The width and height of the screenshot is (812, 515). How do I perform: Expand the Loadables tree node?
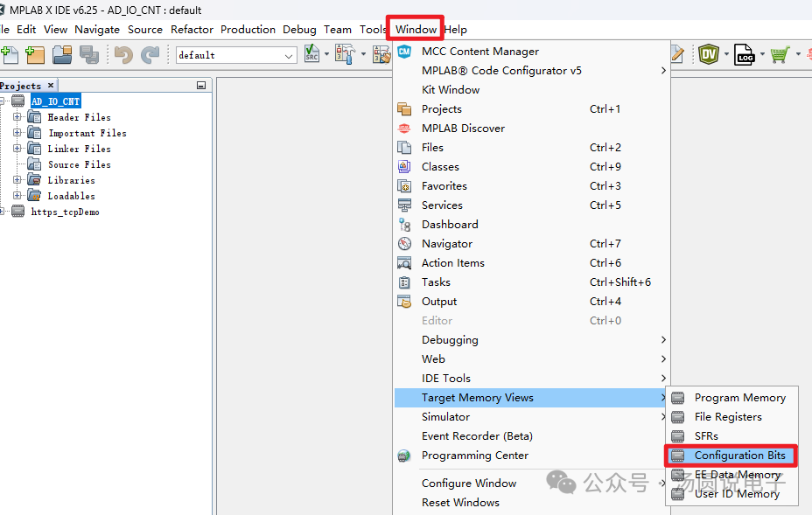point(17,195)
